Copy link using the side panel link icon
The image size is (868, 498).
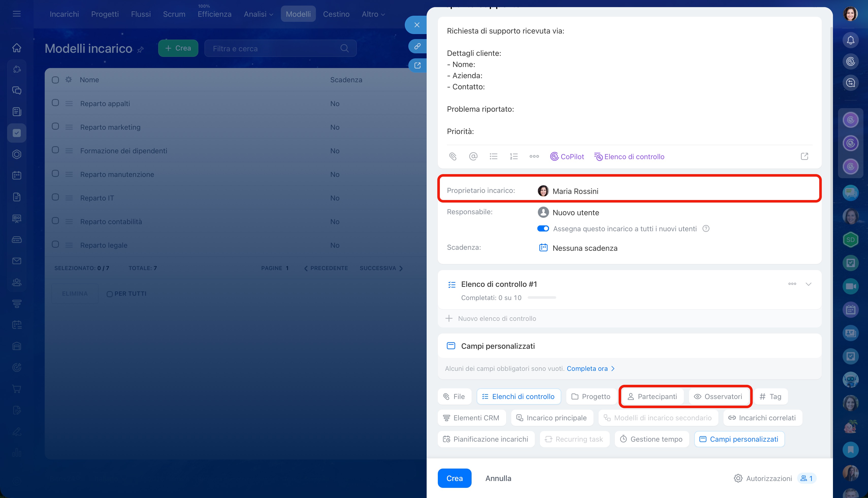click(417, 46)
